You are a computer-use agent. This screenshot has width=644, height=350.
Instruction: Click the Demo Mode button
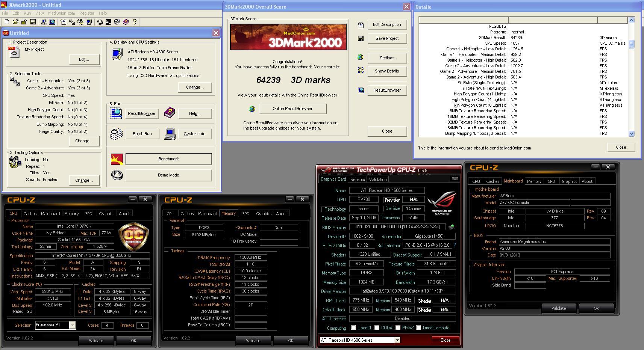click(168, 175)
